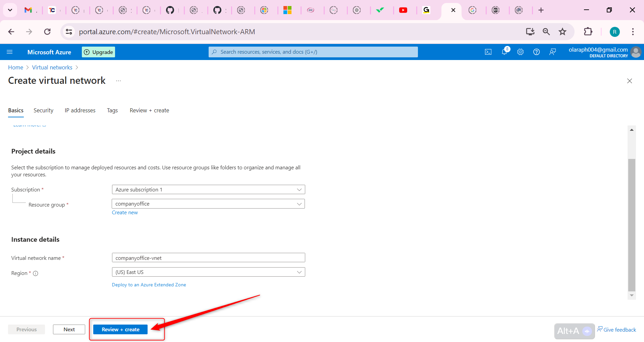The image size is (644, 342).
Task: Switch to the IP addresses tab
Action: pyautogui.click(x=80, y=110)
